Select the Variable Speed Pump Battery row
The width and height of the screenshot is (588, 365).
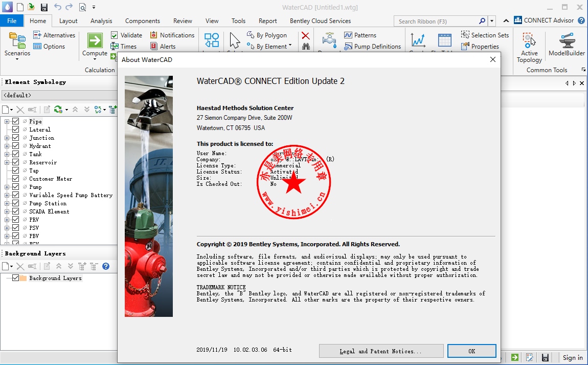[71, 195]
